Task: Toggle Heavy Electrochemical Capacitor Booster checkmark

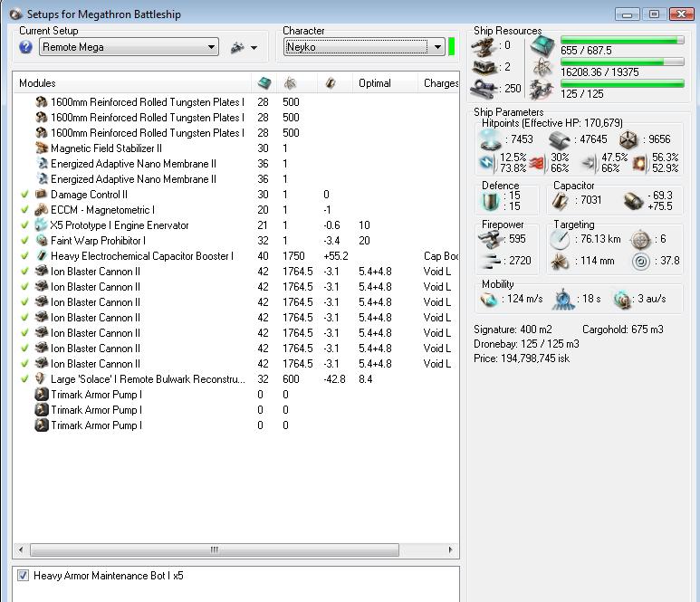Action: click(25, 255)
